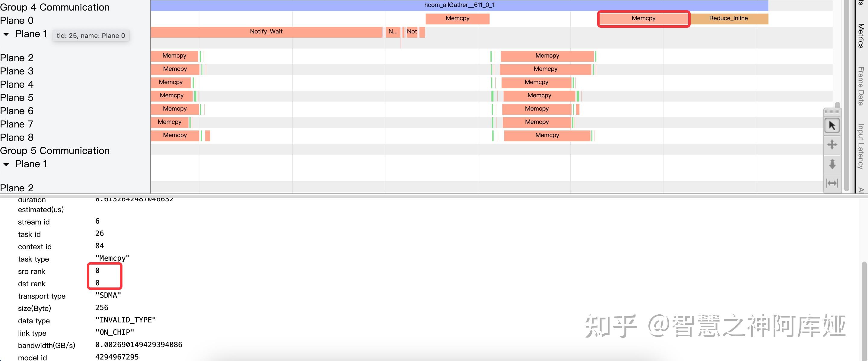Select the highlighted src rank value
Image resolution: width=868 pixels, height=361 pixels.
[x=97, y=270]
